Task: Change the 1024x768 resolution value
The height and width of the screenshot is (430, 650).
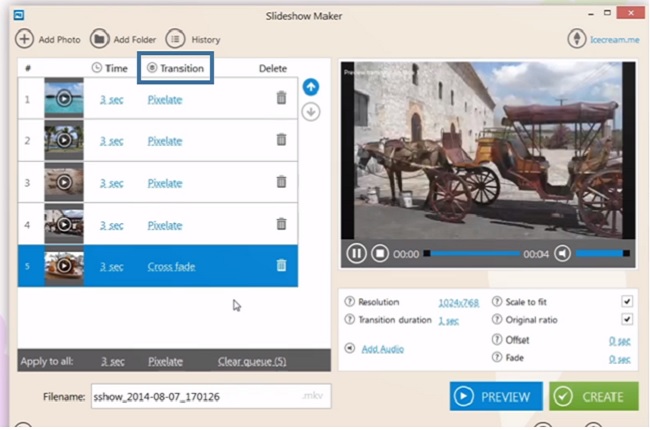Action: pyautogui.click(x=458, y=303)
